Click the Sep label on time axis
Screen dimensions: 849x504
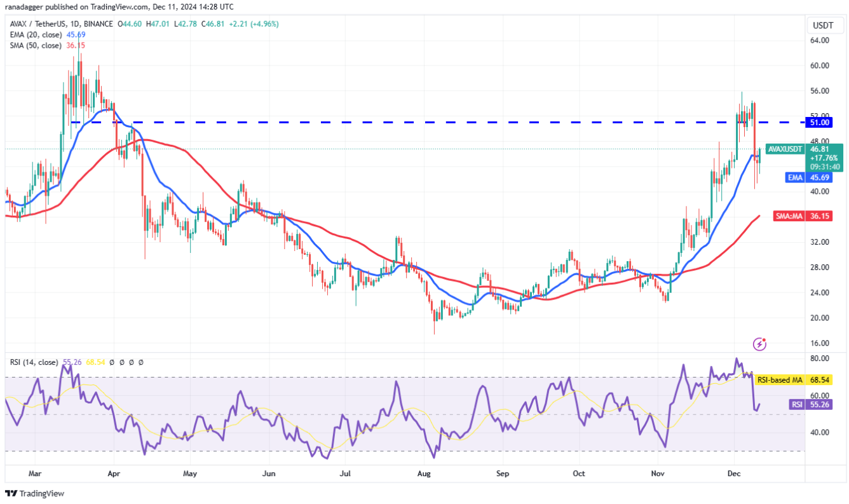[503, 473]
